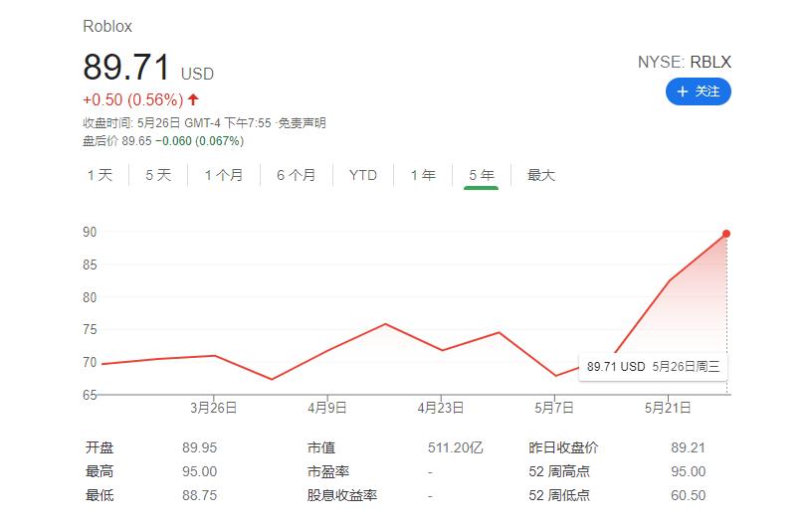The image size is (812, 526).
Task: Switch to the 1 个月 range tab
Action: coord(224,175)
